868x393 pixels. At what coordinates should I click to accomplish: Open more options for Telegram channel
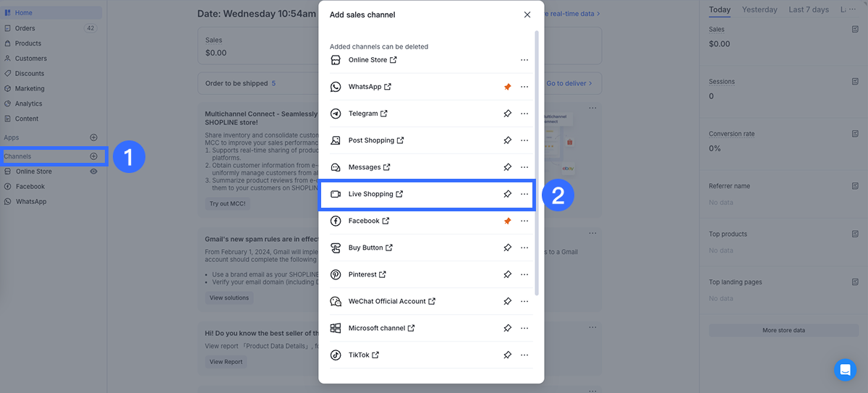[x=524, y=114]
